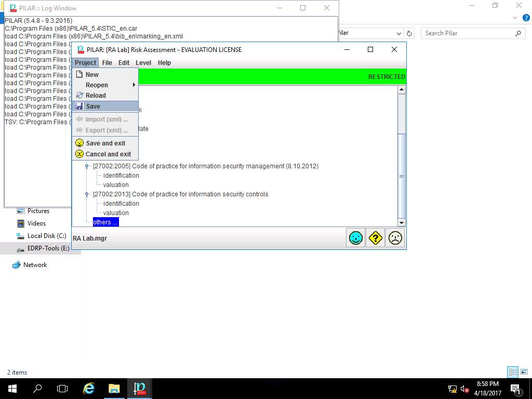
Task: Open the Edit menu
Action: (x=124, y=63)
